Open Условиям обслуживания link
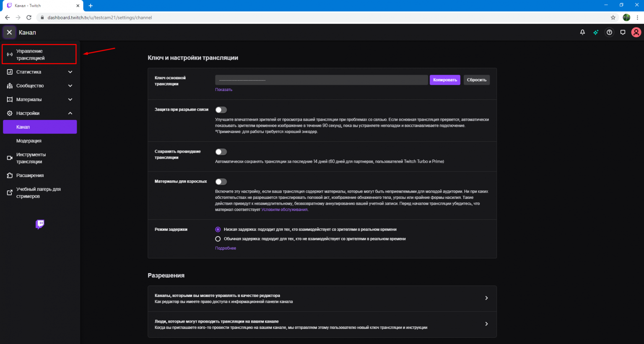644x344 pixels. 284,210
